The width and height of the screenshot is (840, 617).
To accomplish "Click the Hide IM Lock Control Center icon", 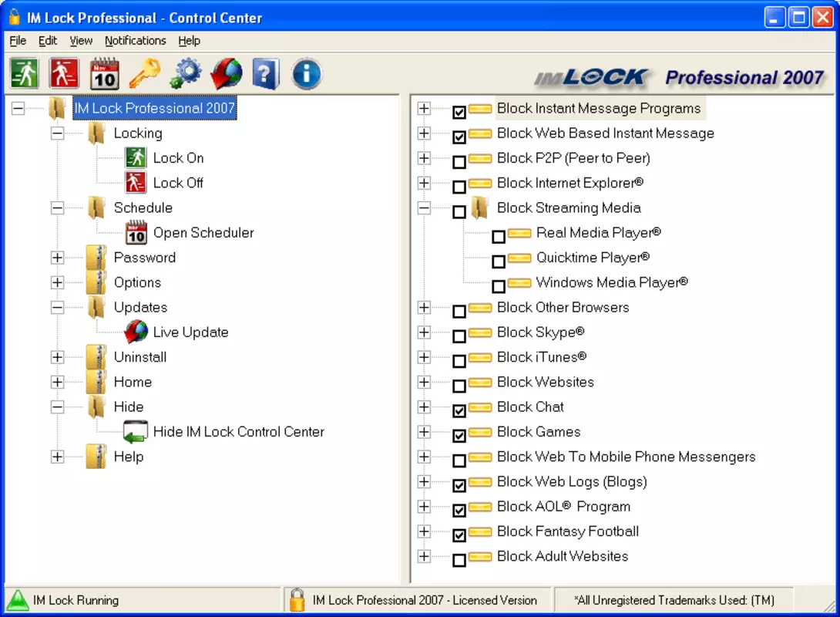I will point(136,432).
